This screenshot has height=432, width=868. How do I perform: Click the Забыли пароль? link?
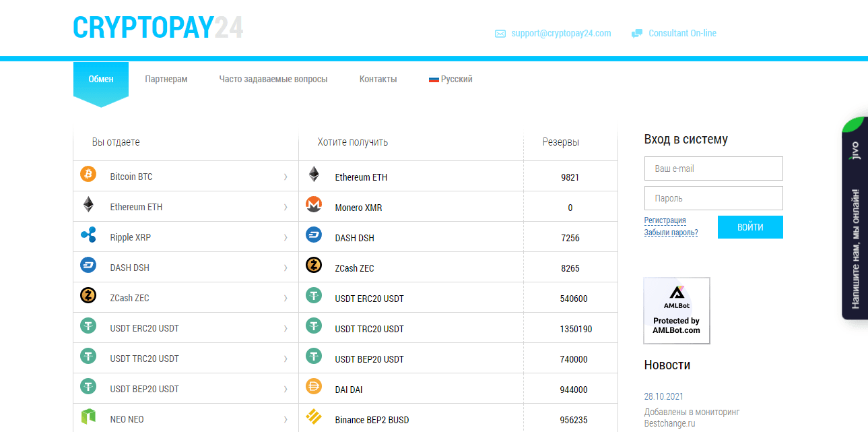tap(671, 232)
